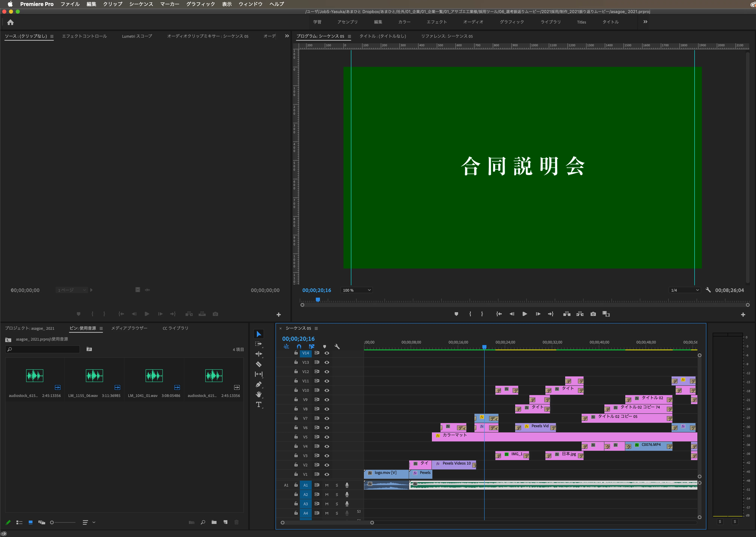Open the シーケンス menu in menu bar
Screen dimensions: 756x537
pyautogui.click(x=141, y=4)
